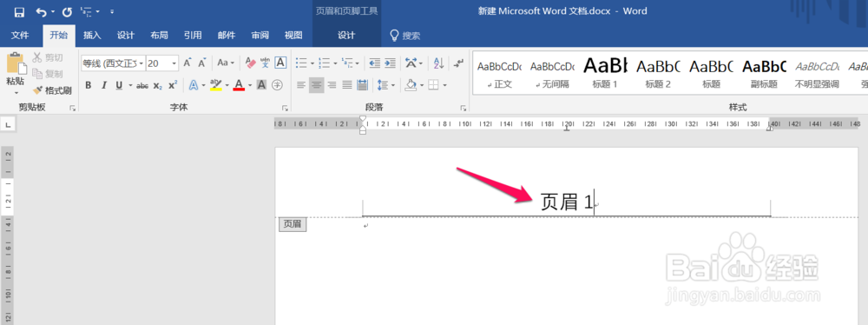Apply the red font color
This screenshot has width=868, height=325.
(239, 85)
